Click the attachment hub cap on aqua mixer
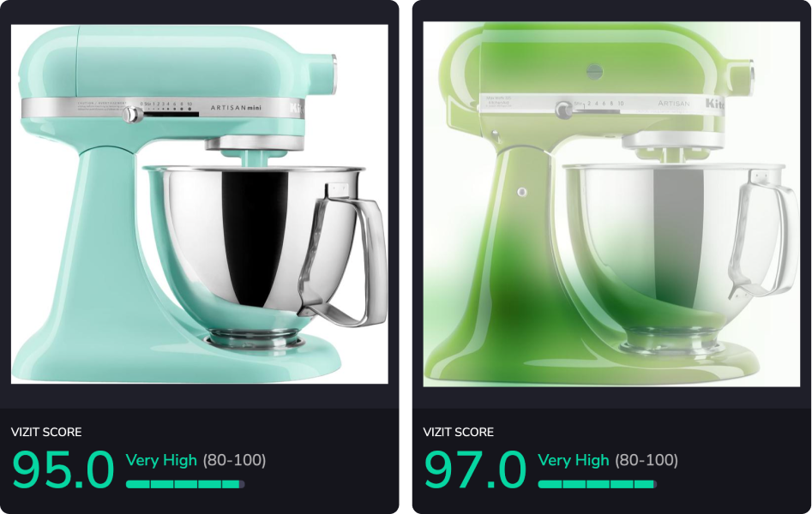 coord(334,75)
